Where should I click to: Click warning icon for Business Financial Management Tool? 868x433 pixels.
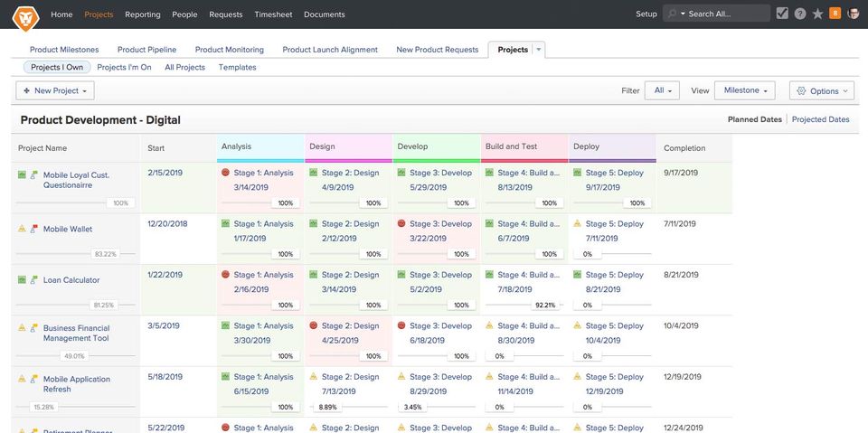click(x=22, y=327)
